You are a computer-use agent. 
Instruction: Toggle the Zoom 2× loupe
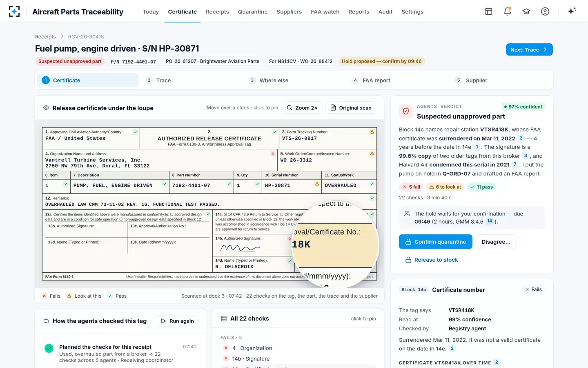click(x=302, y=108)
